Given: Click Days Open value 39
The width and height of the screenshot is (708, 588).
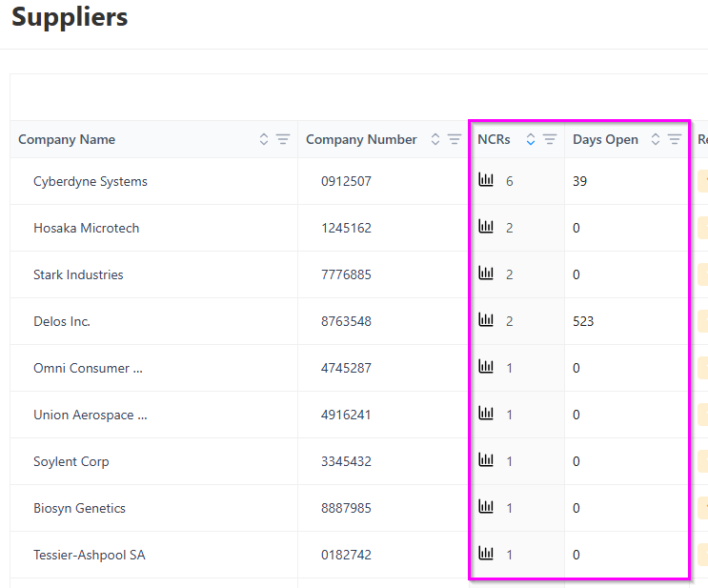Looking at the screenshot, I should tap(579, 182).
